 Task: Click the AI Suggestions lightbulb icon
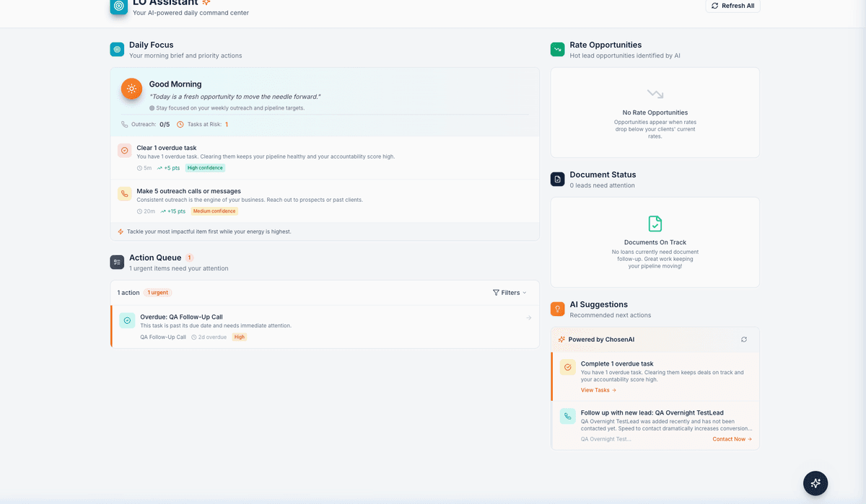(557, 309)
